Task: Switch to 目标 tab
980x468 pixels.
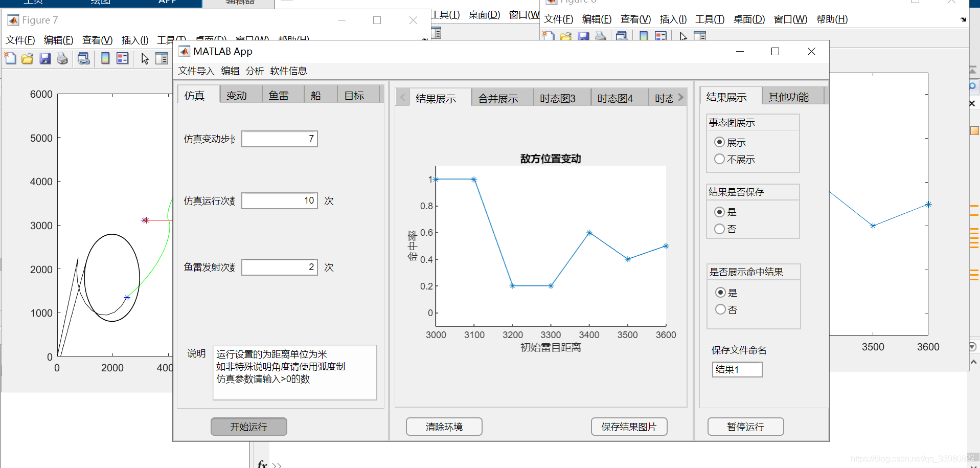Action: point(358,95)
